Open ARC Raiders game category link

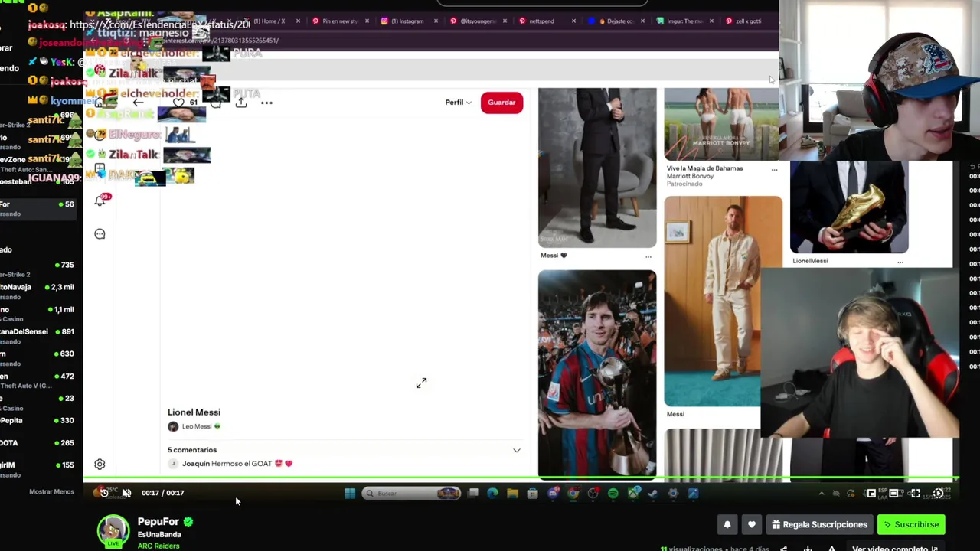click(x=158, y=546)
